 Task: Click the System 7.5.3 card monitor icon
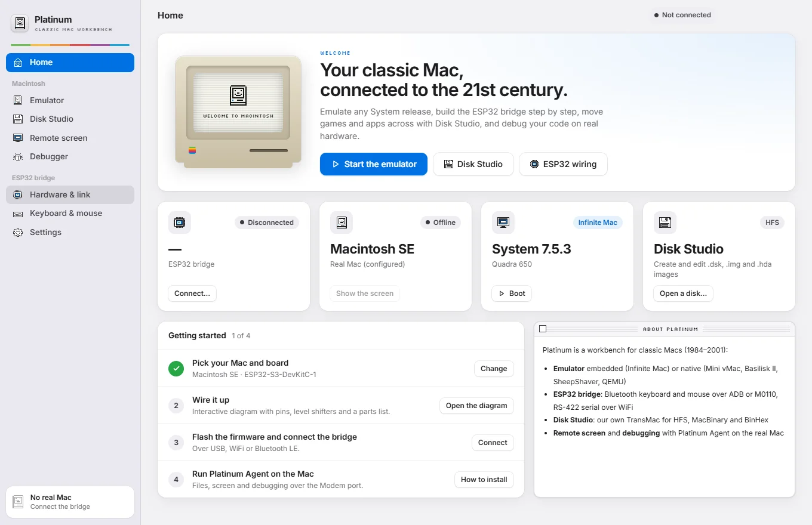pos(503,223)
